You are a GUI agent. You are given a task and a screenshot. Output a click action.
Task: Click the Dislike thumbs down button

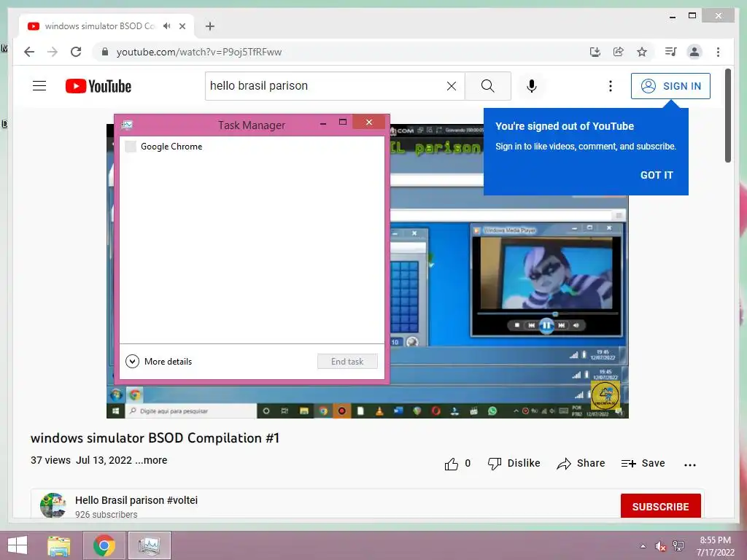click(x=514, y=463)
